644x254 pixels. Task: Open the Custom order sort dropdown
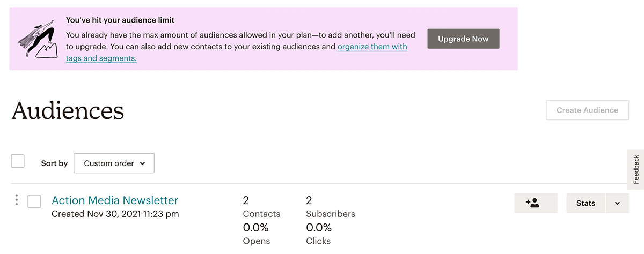click(114, 163)
